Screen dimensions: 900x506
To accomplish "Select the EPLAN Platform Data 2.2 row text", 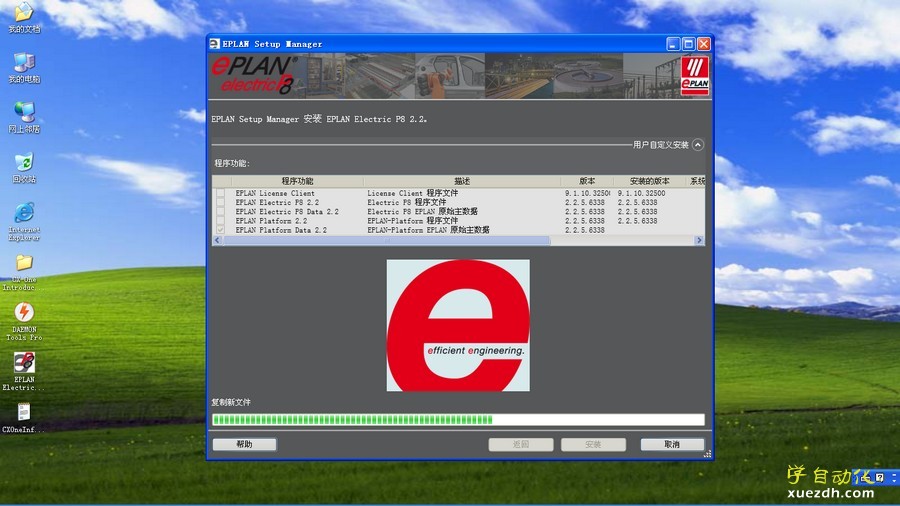I will (x=281, y=229).
